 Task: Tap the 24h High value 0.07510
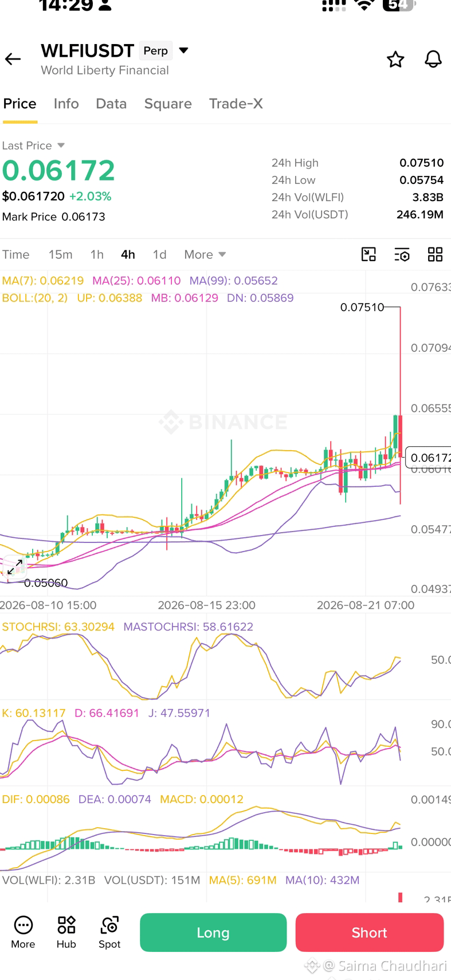(422, 163)
